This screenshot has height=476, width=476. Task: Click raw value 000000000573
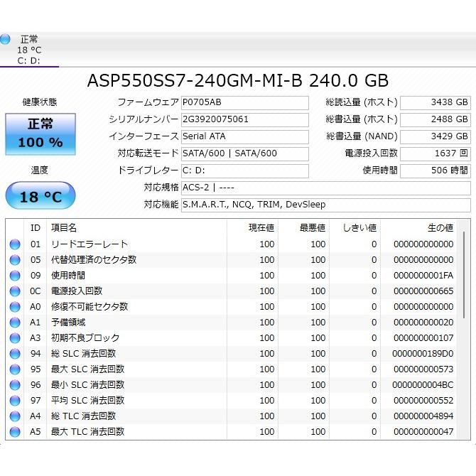click(423, 369)
